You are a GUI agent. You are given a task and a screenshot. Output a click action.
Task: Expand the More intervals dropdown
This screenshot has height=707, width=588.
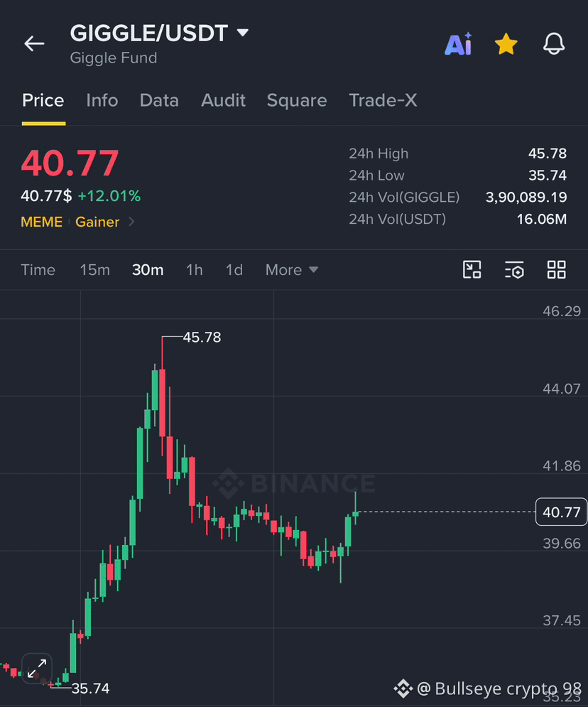pos(292,269)
